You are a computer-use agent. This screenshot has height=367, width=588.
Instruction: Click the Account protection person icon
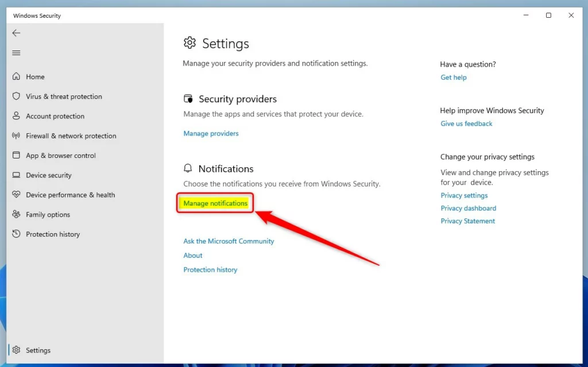point(16,116)
